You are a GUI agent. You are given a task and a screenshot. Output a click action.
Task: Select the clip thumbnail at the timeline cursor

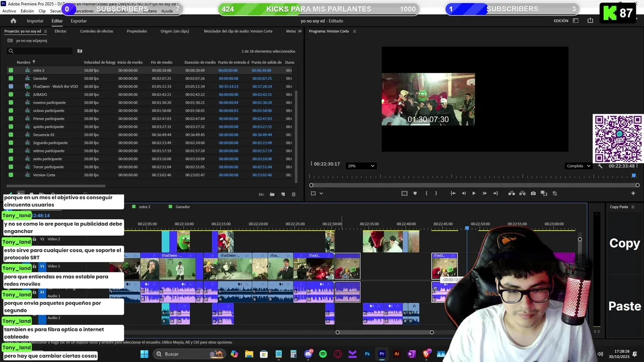pos(347,266)
